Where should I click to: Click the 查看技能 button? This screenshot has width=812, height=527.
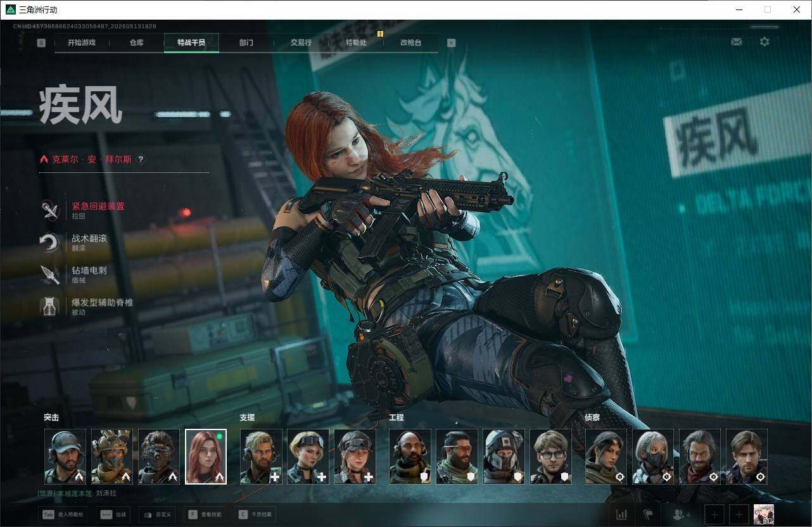tap(206, 514)
